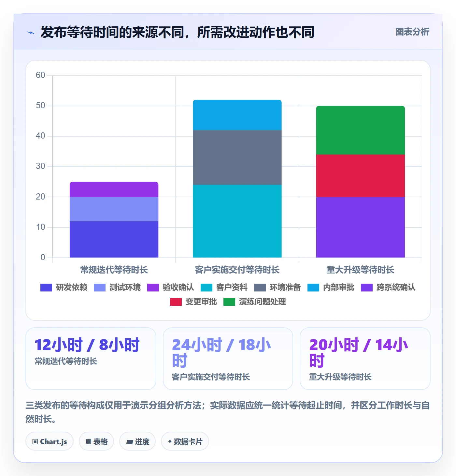Toggle 环境准备 legend entry
Viewport: 456px width, 476px height.
(x=278, y=288)
